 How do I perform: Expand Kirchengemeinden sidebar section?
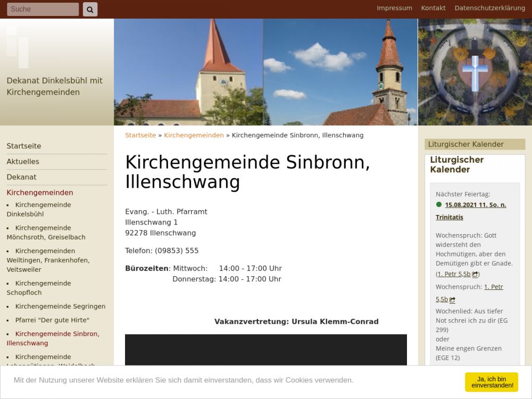point(40,193)
